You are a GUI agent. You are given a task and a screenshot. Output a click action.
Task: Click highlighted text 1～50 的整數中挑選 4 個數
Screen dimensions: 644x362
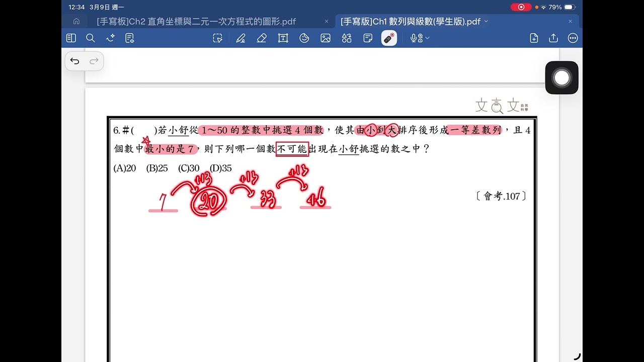pos(262,131)
